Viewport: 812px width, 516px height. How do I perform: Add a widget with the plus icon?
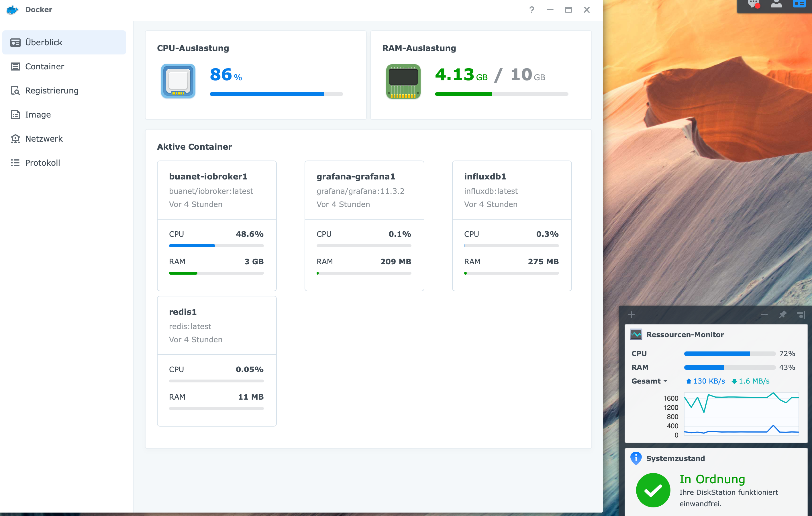631,315
